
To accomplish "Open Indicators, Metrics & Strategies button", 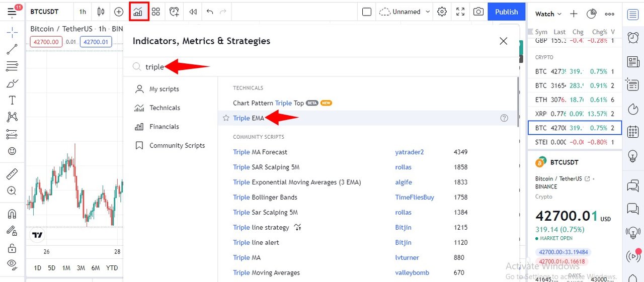I will pyautogui.click(x=139, y=12).
